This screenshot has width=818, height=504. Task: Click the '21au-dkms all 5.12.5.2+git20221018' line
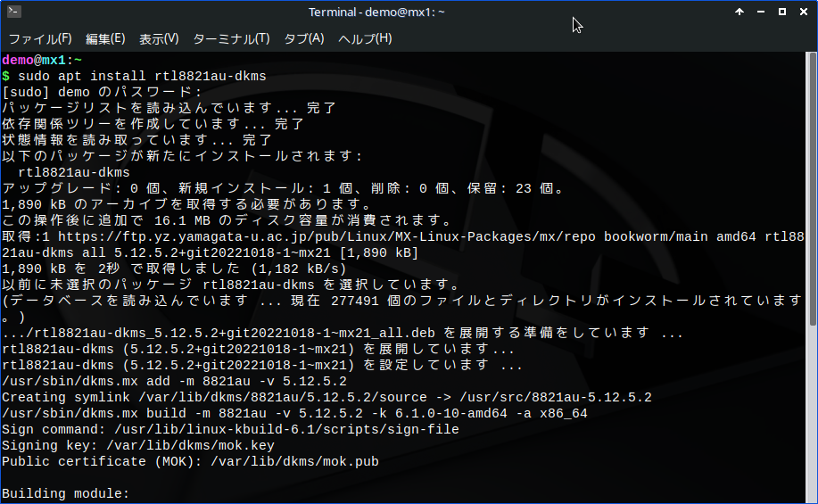tap(210, 253)
